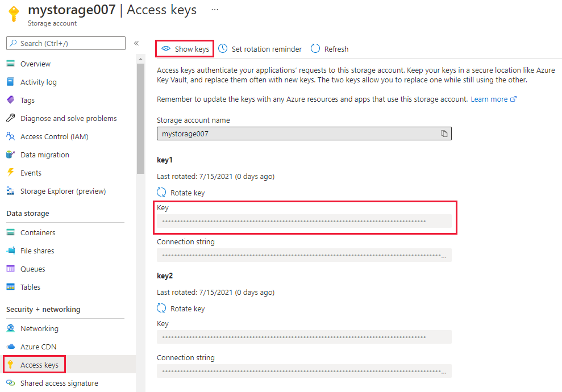Click the key2 Connection string field
Image resolution: width=562 pixels, height=392 pixels.
coord(304,371)
